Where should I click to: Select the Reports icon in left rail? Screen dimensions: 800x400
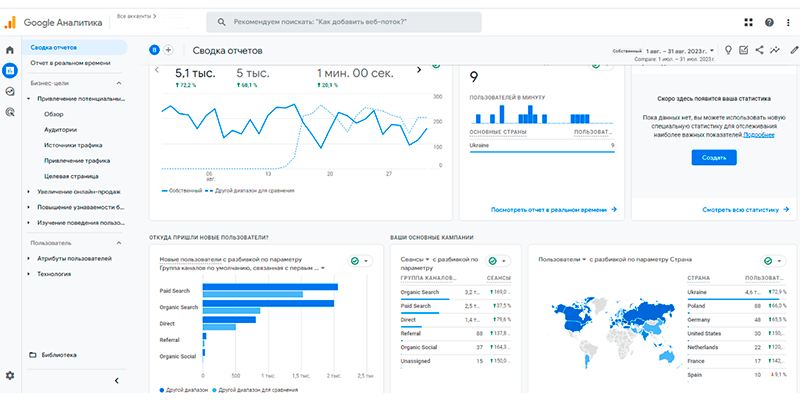point(10,70)
